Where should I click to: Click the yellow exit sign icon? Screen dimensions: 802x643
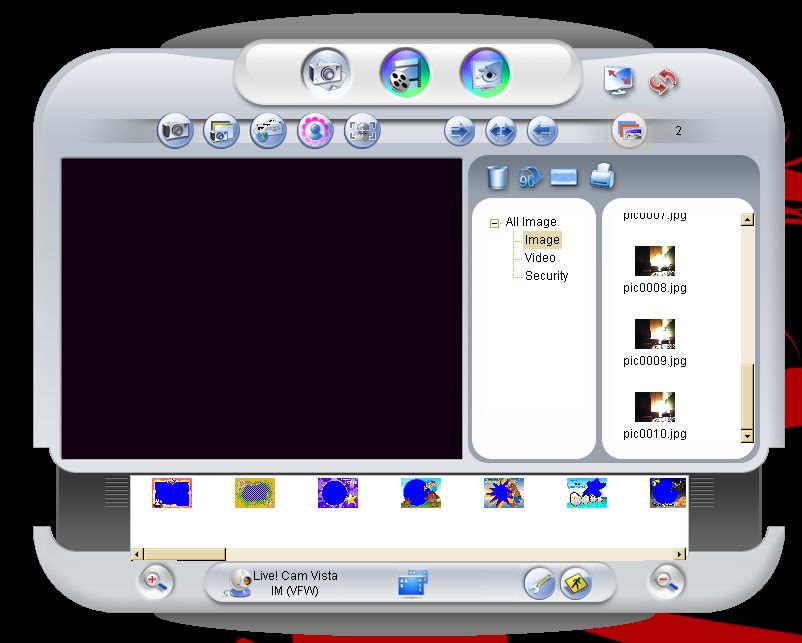coord(575,583)
